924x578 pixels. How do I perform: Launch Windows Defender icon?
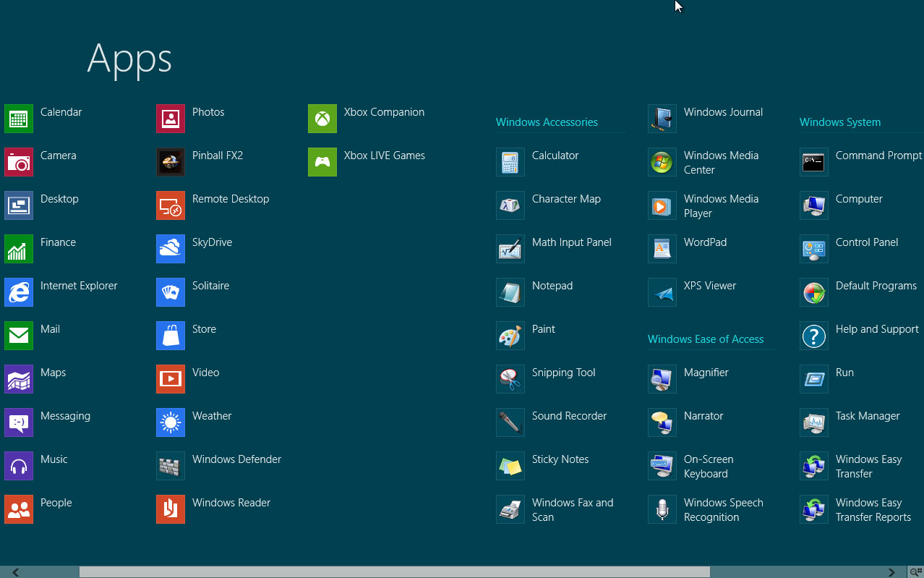(x=171, y=466)
